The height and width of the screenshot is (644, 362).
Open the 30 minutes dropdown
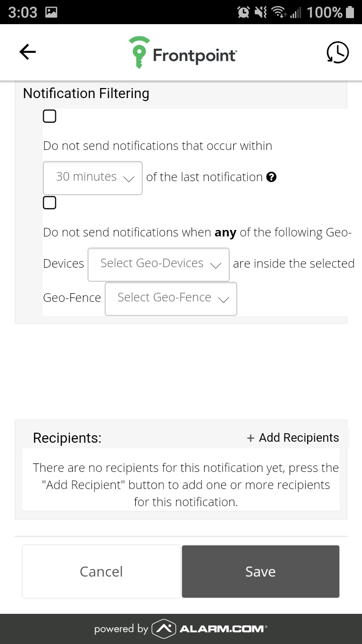(x=93, y=178)
